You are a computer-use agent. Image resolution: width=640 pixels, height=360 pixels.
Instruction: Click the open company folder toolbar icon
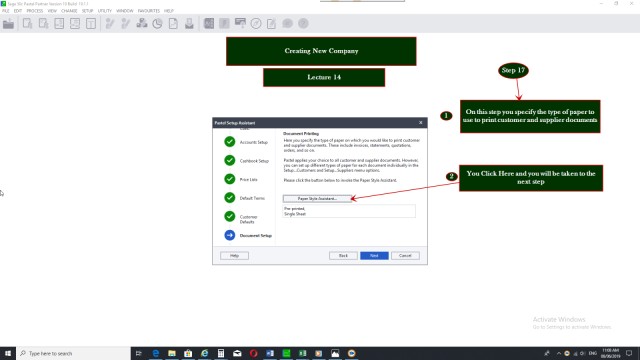click(x=8, y=24)
